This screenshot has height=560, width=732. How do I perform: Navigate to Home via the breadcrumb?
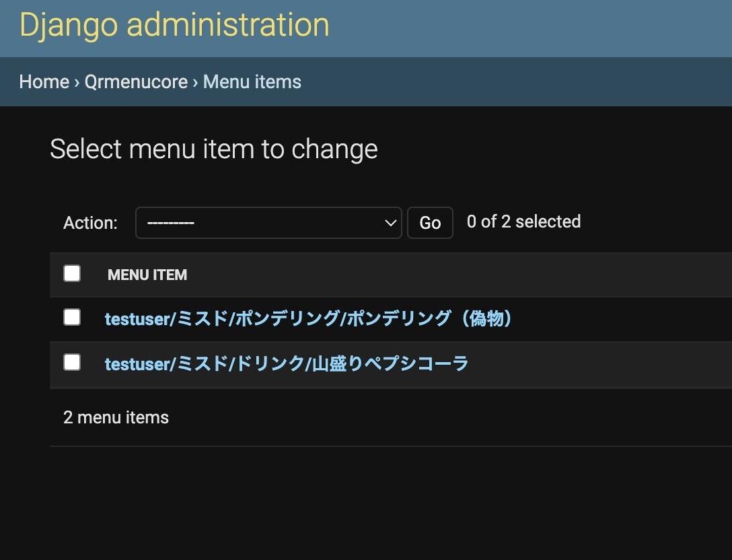click(x=43, y=81)
